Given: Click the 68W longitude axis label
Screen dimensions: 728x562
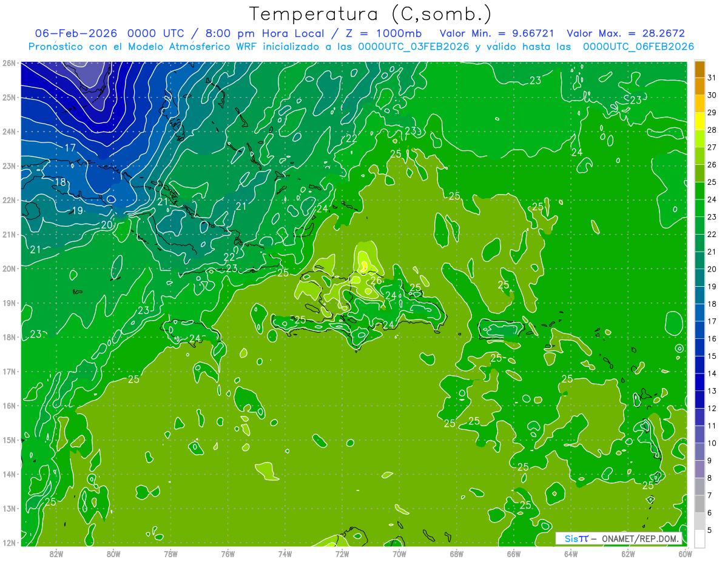Looking at the screenshot, I should pos(456,554).
